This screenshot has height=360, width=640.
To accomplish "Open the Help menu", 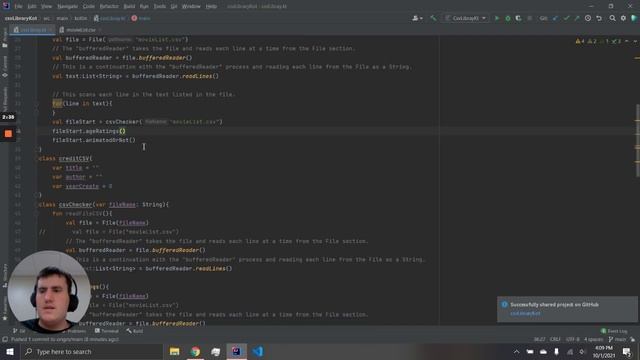I will point(211,7).
